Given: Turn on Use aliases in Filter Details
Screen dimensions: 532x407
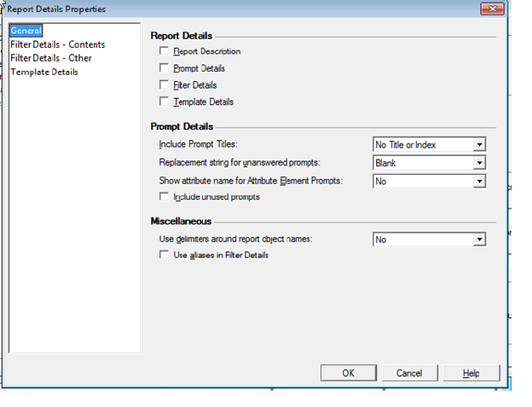Looking at the screenshot, I should [164, 255].
